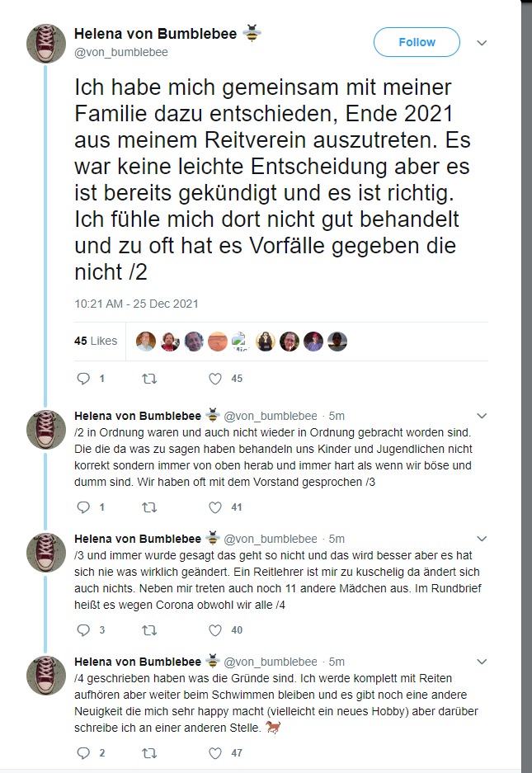The height and width of the screenshot is (773, 532).
Task: Open the 45 Likes list
Action: [x=96, y=341]
